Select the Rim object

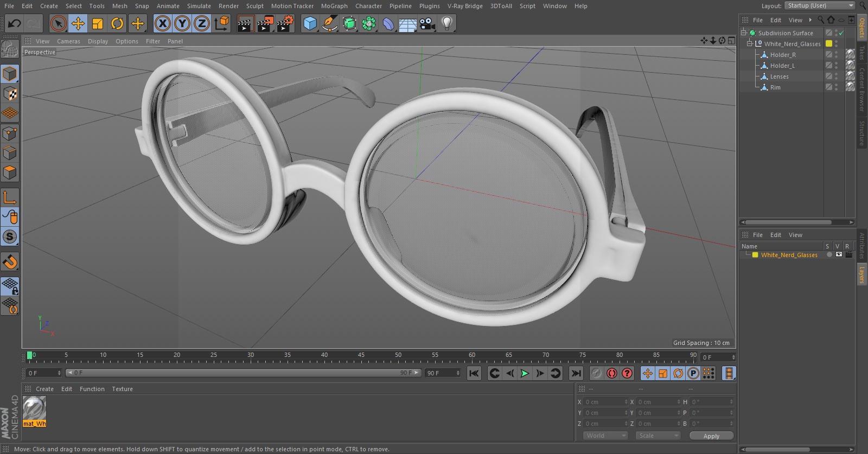775,87
